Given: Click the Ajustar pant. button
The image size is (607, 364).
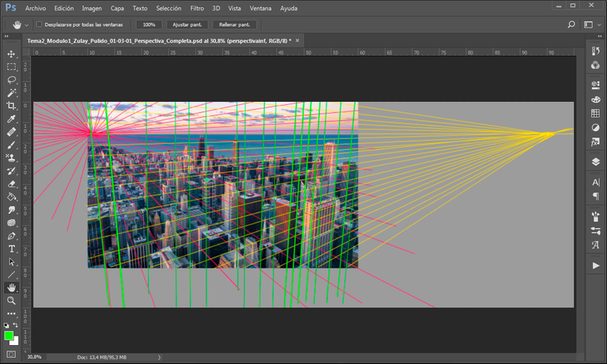Looking at the screenshot, I should point(187,24).
